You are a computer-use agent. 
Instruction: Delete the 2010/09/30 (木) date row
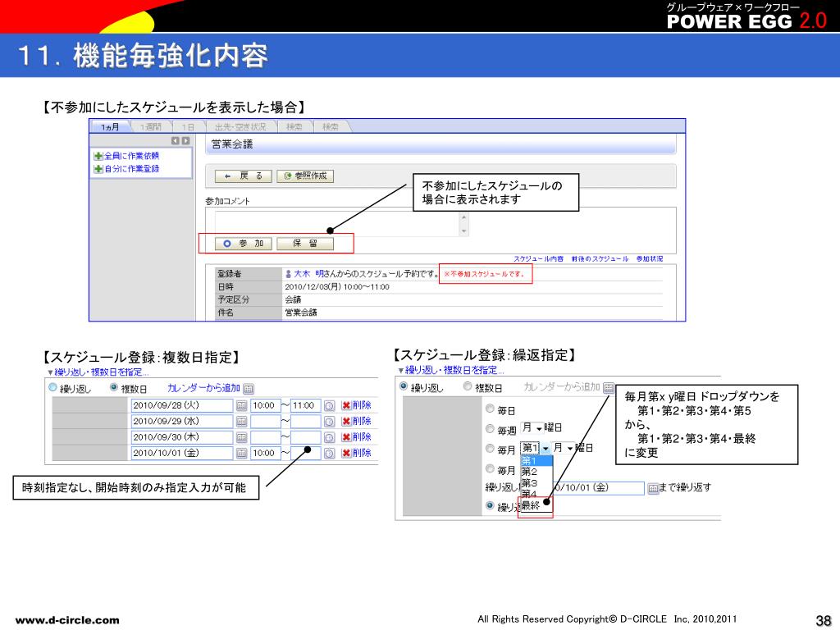coord(356,437)
